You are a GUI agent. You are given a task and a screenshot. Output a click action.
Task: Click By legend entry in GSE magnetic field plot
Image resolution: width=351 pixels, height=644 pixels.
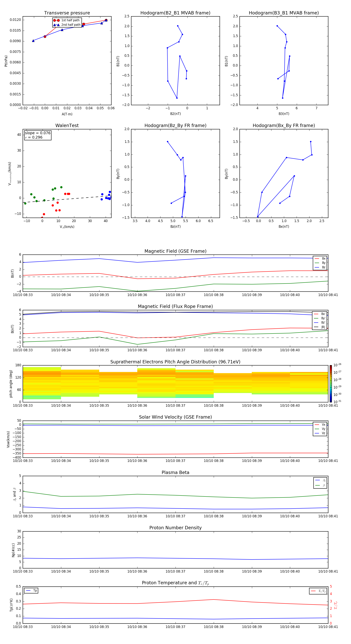click(320, 263)
